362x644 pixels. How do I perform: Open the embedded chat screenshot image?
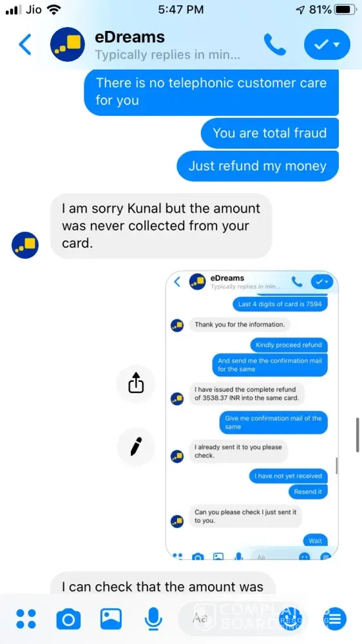[x=252, y=415]
